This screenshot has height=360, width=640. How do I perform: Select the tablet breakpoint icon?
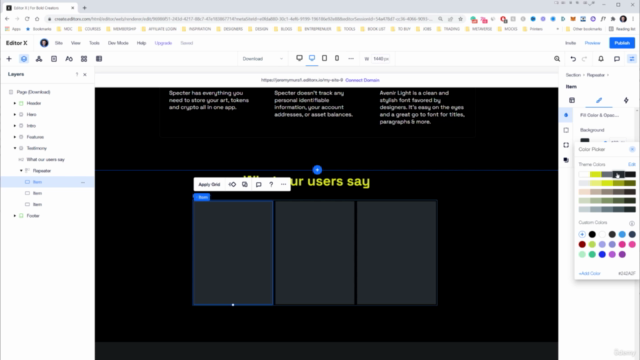(x=324, y=58)
